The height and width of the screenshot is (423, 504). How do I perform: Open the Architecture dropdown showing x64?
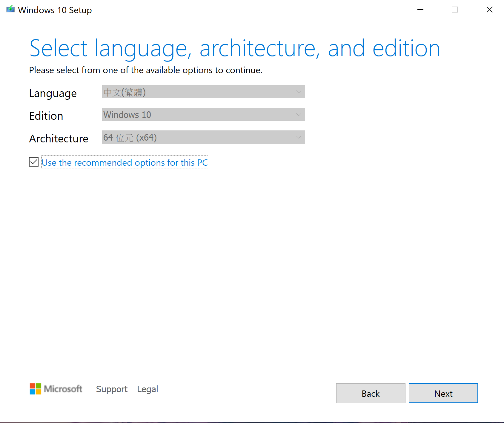coord(203,137)
